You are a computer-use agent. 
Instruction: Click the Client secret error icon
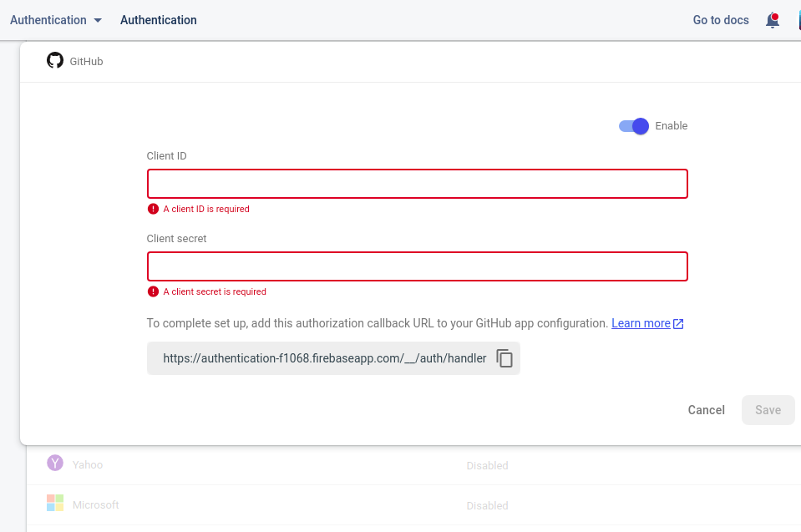point(153,291)
